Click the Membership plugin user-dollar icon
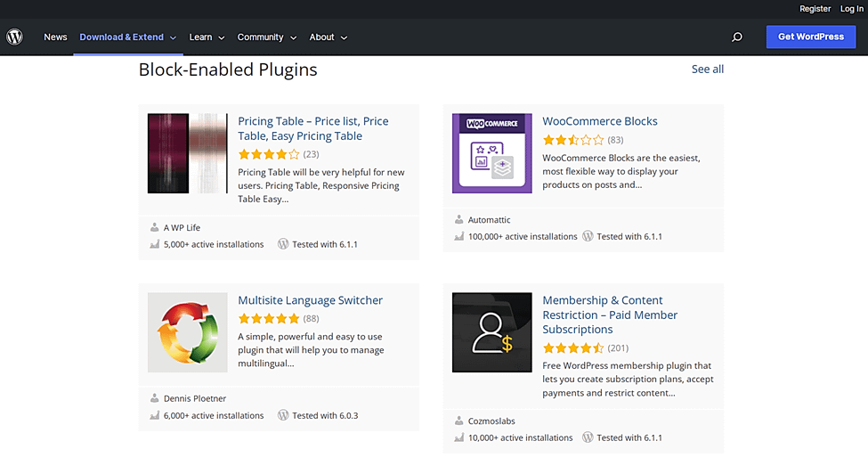 [492, 332]
